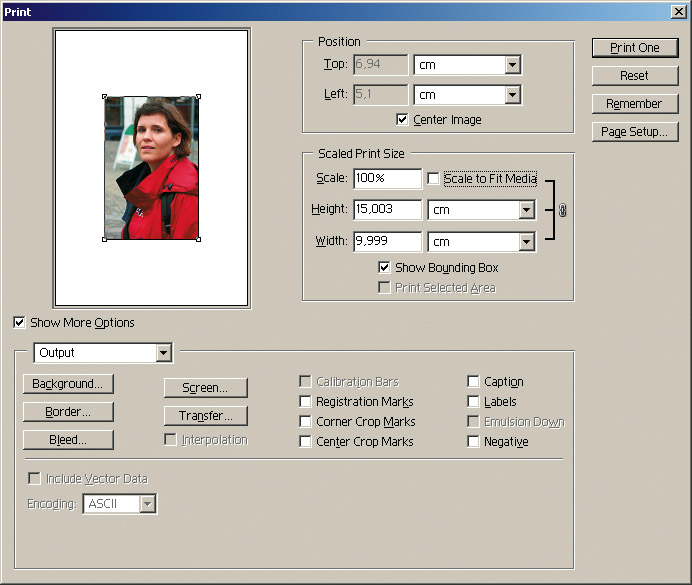The image size is (692, 585).
Task: Click the top-right bounding box handle
Action: (199, 97)
